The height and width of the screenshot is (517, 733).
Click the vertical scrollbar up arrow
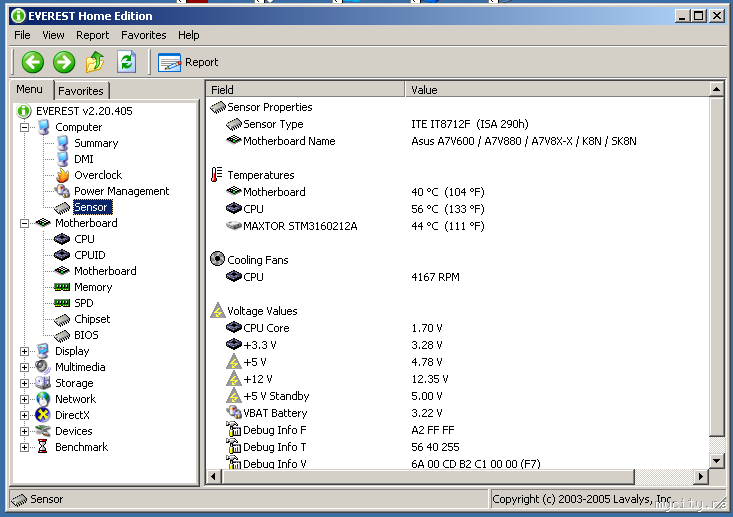pyautogui.click(x=716, y=89)
